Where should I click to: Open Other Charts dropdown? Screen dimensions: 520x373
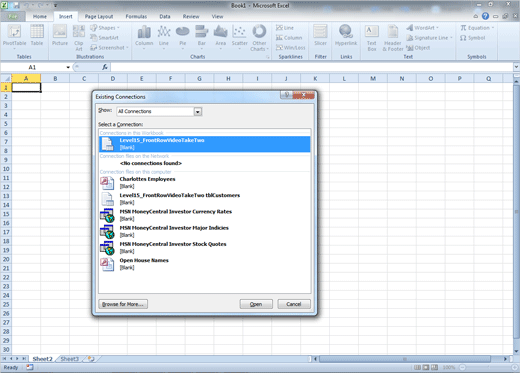pyautogui.click(x=259, y=37)
